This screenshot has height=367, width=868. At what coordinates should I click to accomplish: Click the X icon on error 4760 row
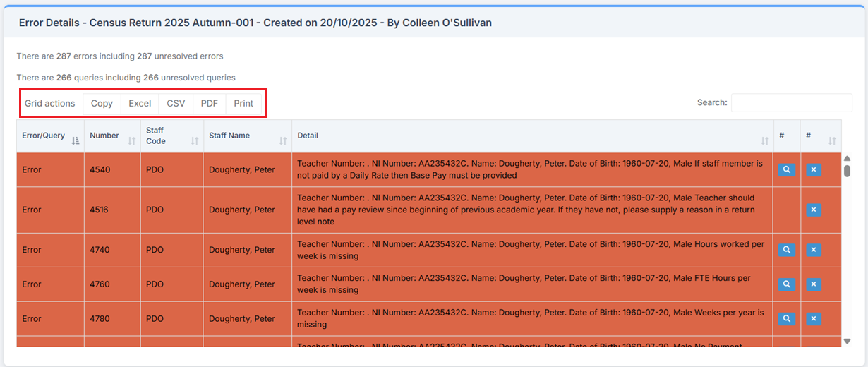pos(813,284)
